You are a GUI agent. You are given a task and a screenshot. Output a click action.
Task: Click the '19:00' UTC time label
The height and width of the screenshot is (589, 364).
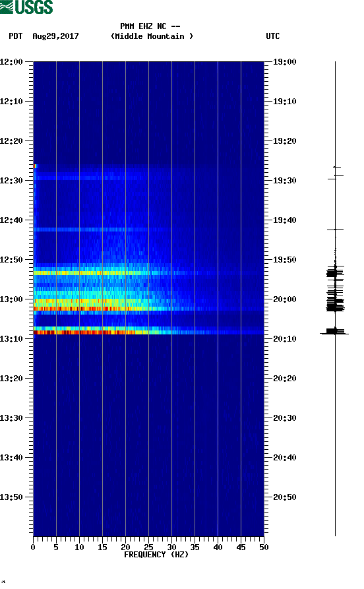[x=285, y=62]
